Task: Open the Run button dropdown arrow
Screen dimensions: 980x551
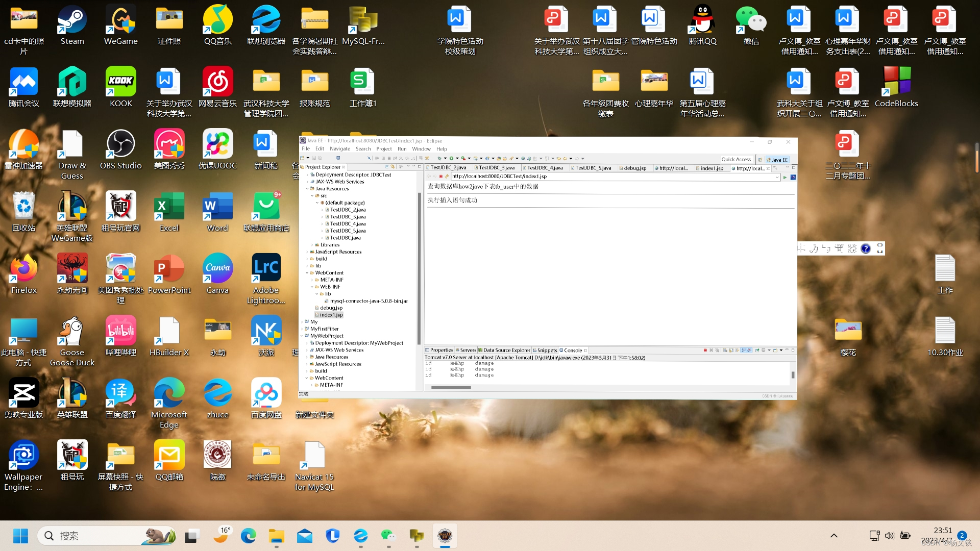Action: (457, 158)
